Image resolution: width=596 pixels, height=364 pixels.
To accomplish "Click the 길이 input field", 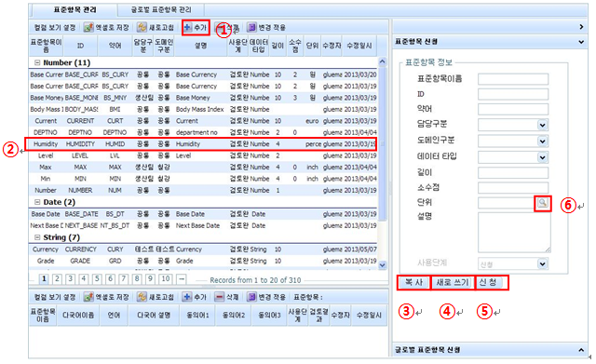I will [x=513, y=173].
